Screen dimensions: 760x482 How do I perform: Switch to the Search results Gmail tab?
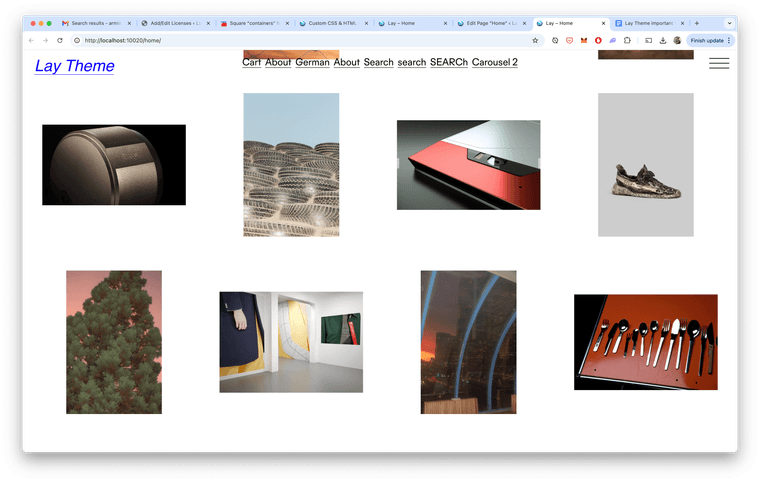[95, 22]
